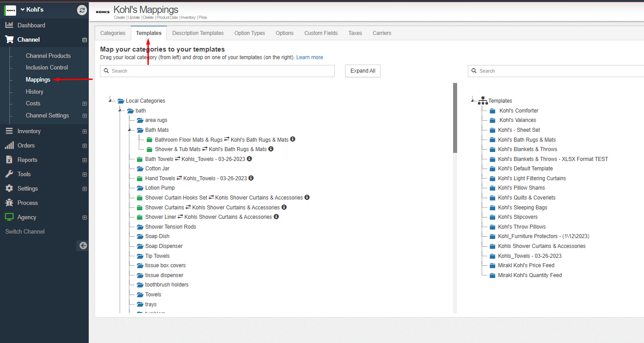The width and height of the screenshot is (644, 343).
Task: Click info icon on Shower Curtains mapping row
Action: point(284,207)
